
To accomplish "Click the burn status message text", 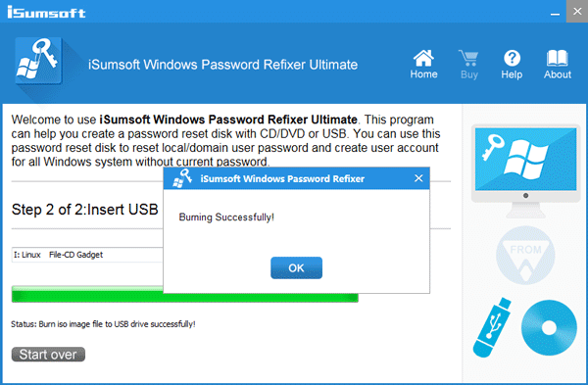I will click(x=103, y=324).
